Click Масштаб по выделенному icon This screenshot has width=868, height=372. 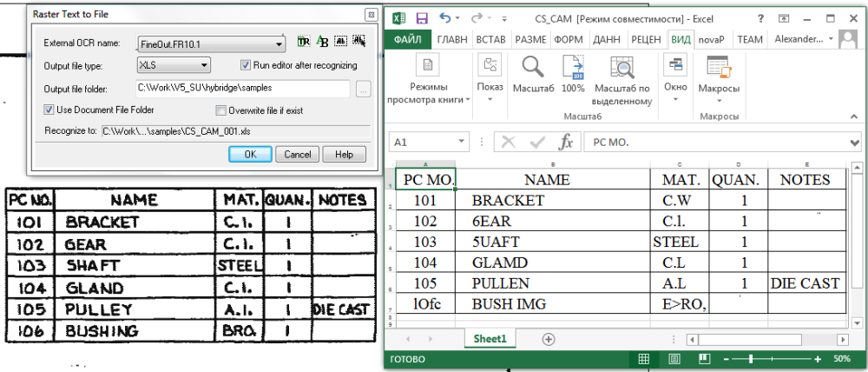[x=621, y=67]
